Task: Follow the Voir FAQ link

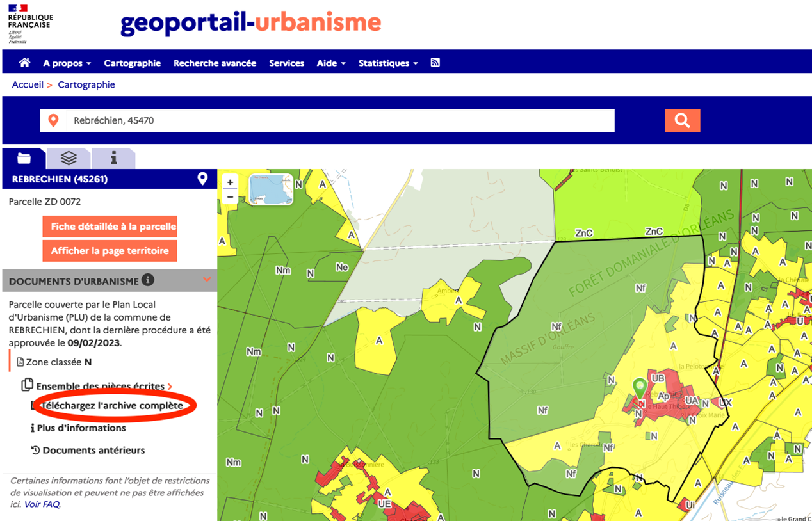Action: 42,504
